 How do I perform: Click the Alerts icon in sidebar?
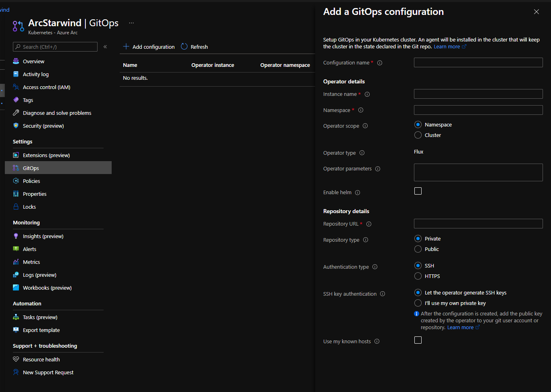point(16,249)
